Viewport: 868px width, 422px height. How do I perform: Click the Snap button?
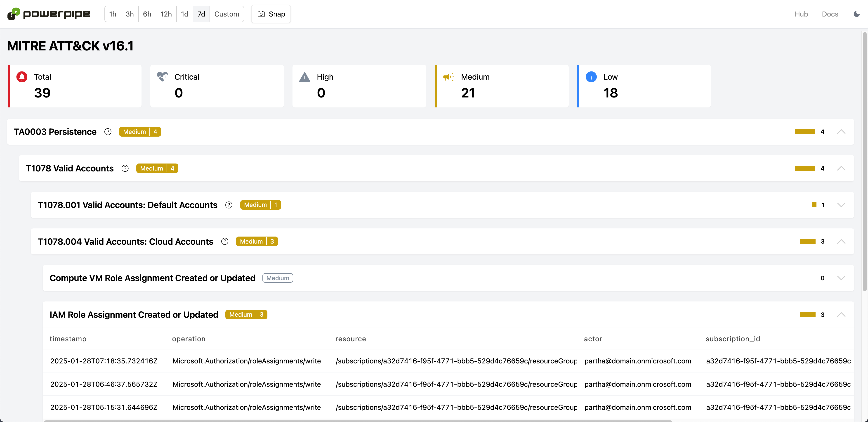pyautogui.click(x=271, y=14)
